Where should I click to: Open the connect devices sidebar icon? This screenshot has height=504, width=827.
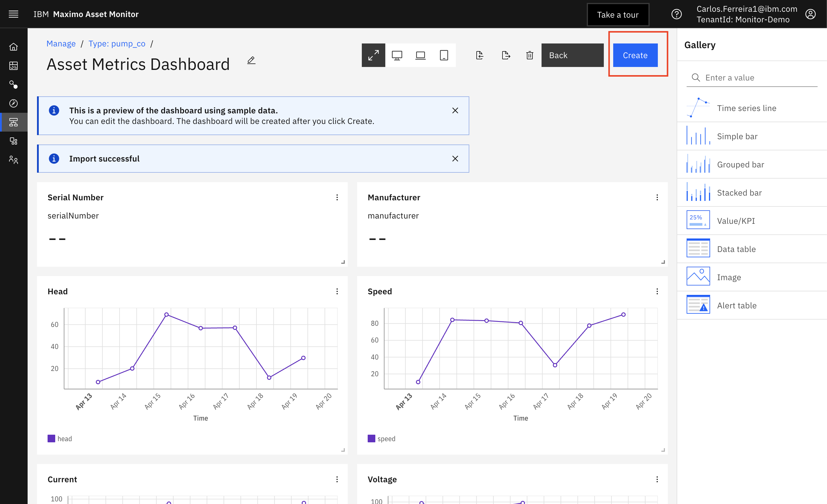click(x=14, y=84)
